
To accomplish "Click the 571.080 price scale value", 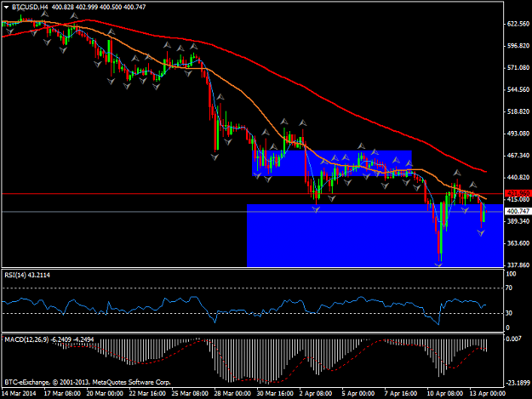I will pyautogui.click(x=518, y=68).
